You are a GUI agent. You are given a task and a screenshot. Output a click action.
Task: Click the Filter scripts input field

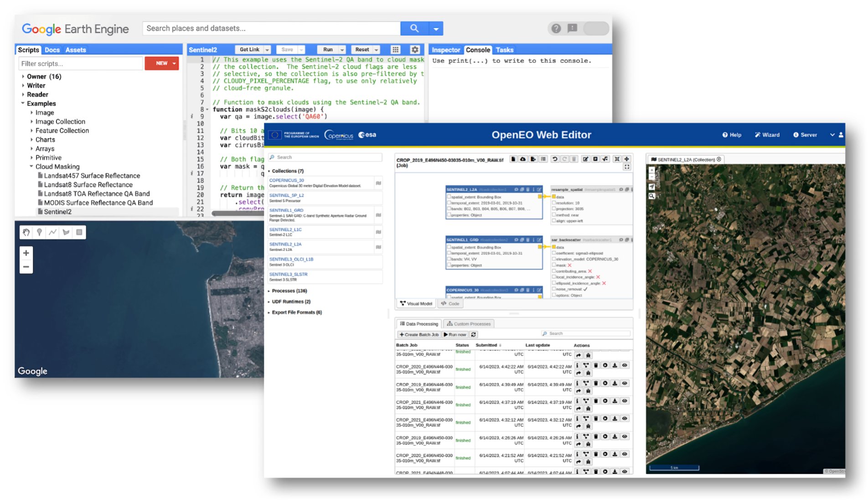81,64
